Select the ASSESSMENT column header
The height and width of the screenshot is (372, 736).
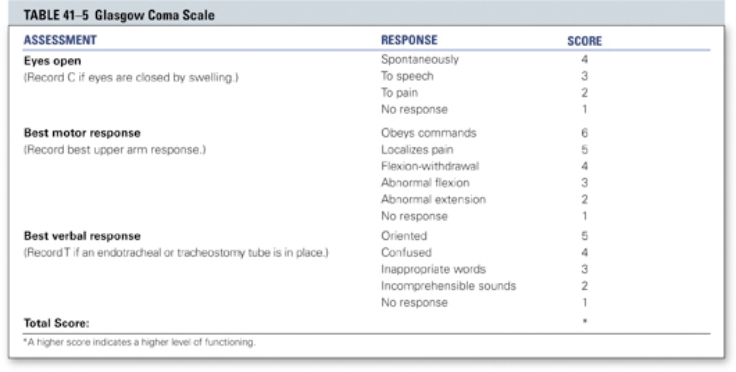[60, 40]
